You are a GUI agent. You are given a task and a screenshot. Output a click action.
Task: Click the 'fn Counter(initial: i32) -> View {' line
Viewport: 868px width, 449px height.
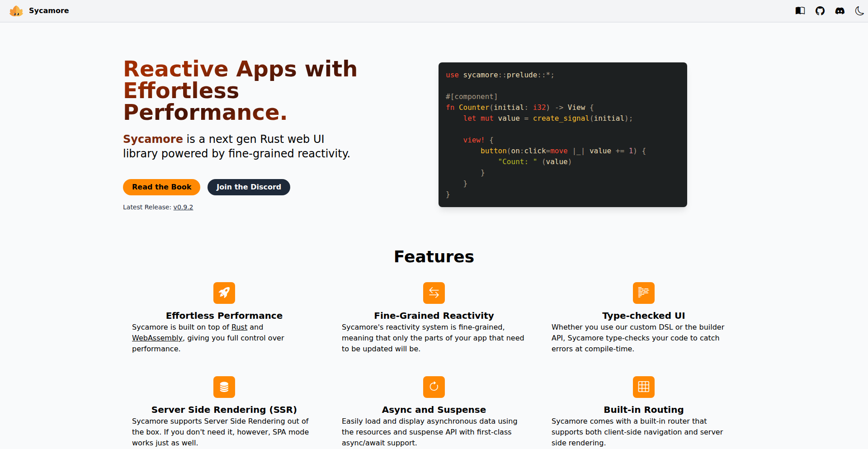coord(520,108)
